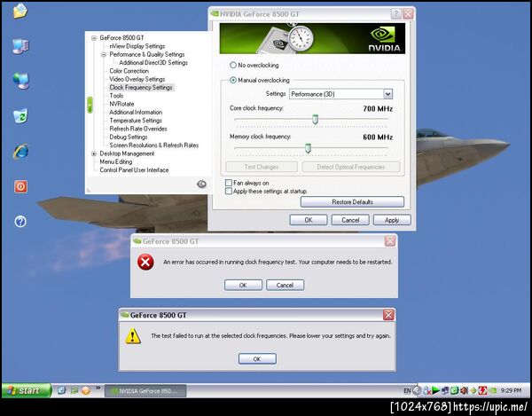Click the 9:29 PM taskbar clock
532x416 pixels.
coord(511,391)
